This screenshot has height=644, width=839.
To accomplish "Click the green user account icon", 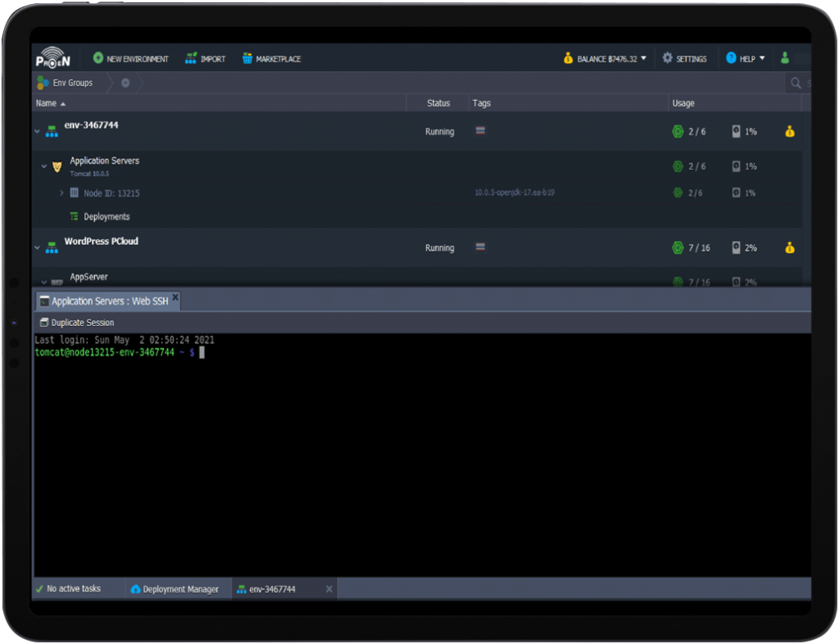I will (785, 58).
